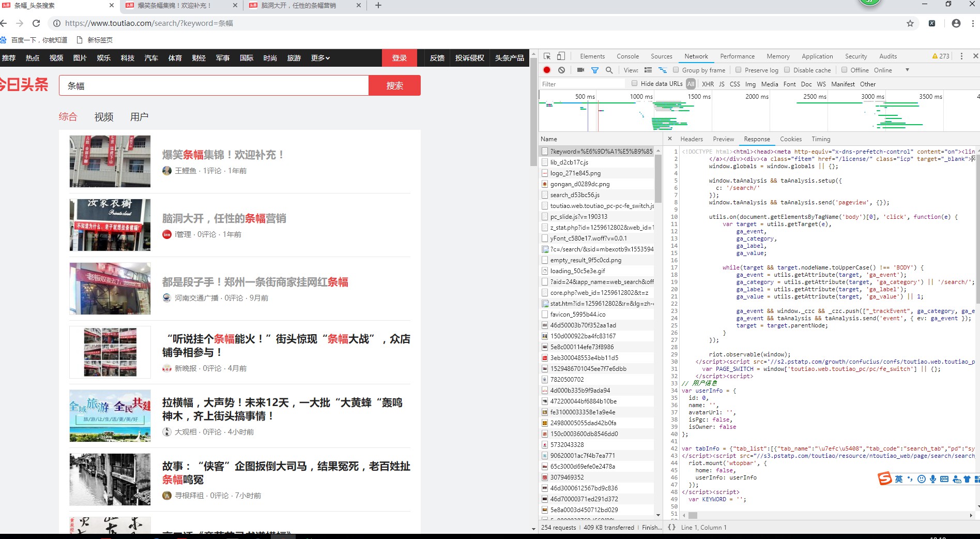
Task: Click the capture screenshots camera icon
Action: 580,70
